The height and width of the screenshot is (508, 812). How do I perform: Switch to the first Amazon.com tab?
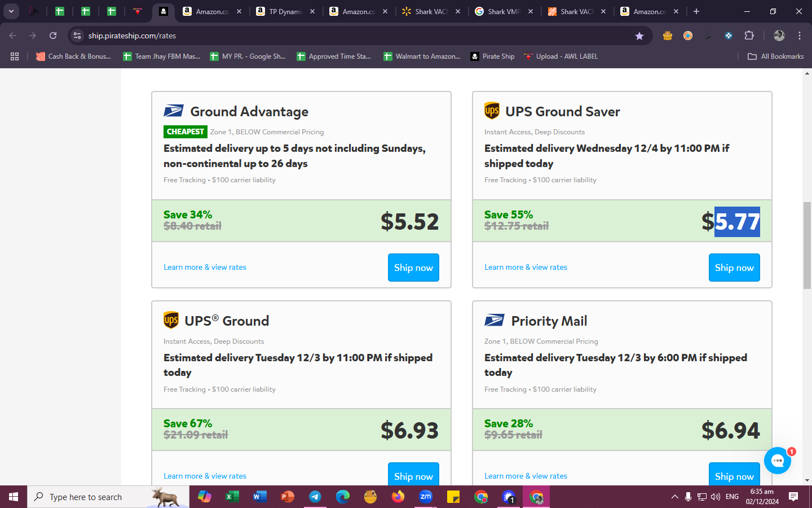[212, 11]
